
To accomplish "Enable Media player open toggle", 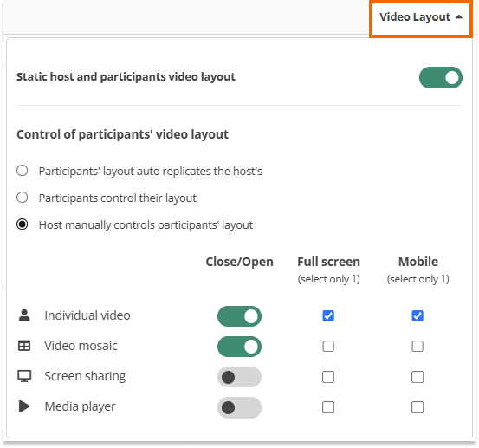I will [239, 407].
